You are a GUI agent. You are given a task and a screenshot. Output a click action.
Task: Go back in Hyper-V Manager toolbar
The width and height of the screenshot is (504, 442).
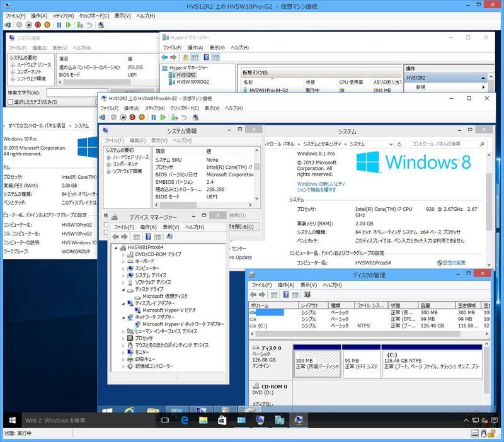(x=164, y=57)
